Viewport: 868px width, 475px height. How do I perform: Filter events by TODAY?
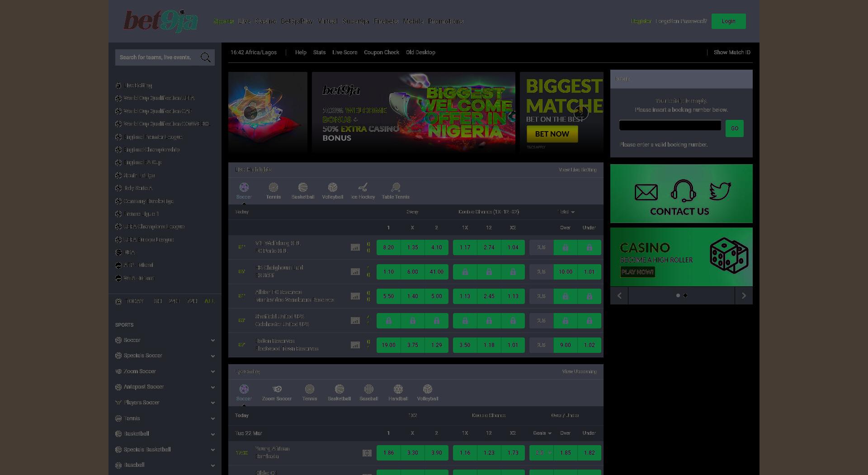(135, 301)
